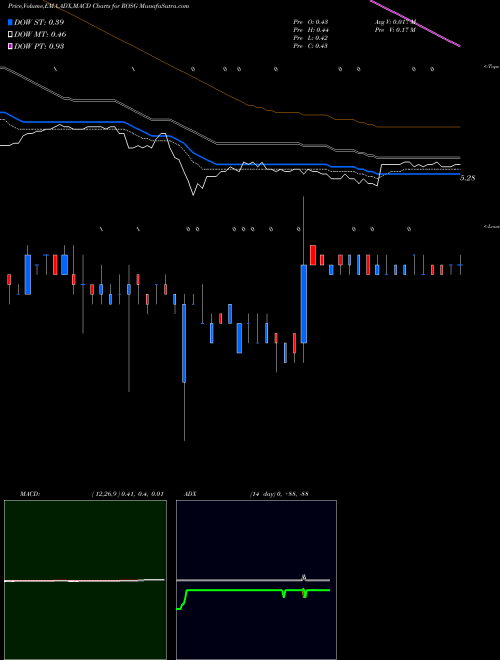Select the 'DOW MT: 0.46' legend text

pyautogui.click(x=40, y=35)
